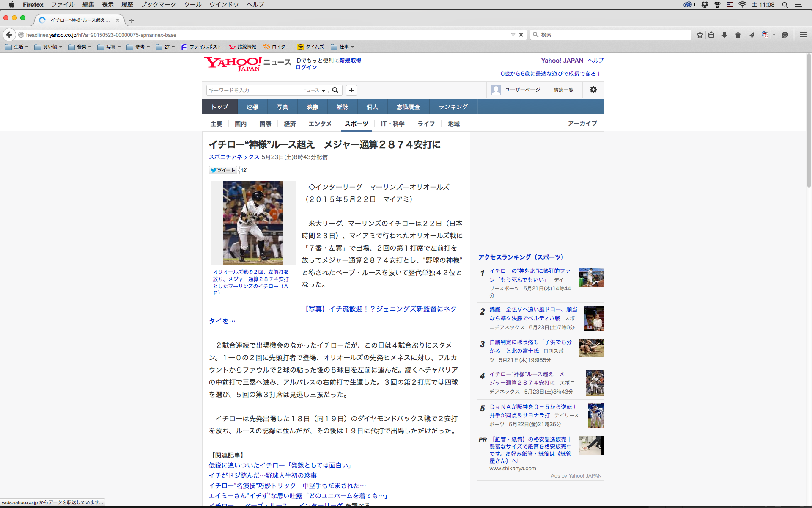The height and width of the screenshot is (508, 812).
Task: Click the Firefox home icon
Action: [738, 35]
